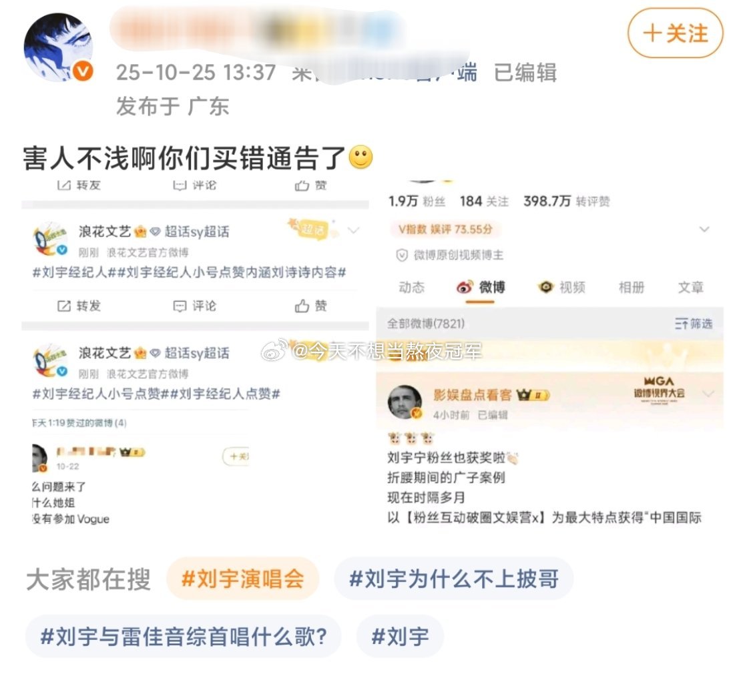Open the poster's profile avatar
Screen dimensions: 745x700
(x=59, y=47)
